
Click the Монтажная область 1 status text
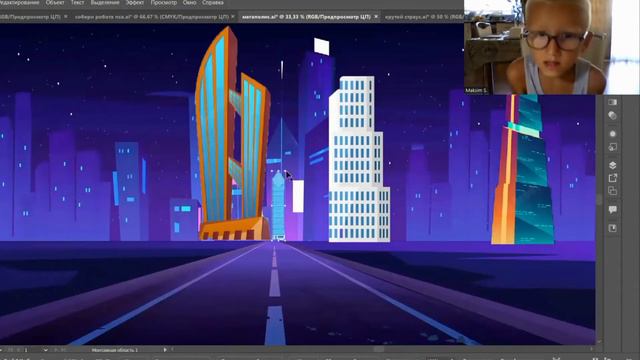coord(115,350)
